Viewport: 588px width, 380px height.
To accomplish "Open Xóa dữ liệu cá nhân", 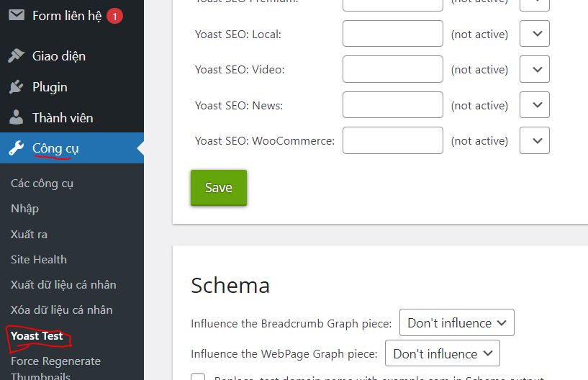I will [x=61, y=310].
